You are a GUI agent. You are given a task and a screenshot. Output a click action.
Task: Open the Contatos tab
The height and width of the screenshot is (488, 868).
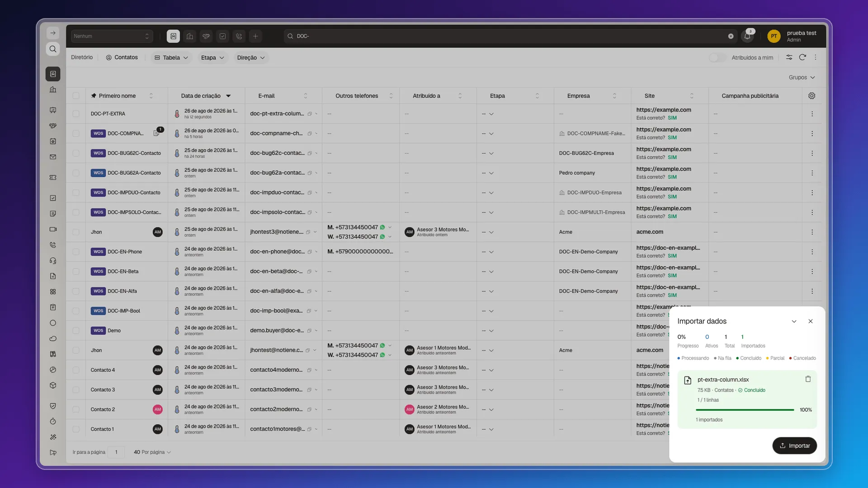(122, 57)
